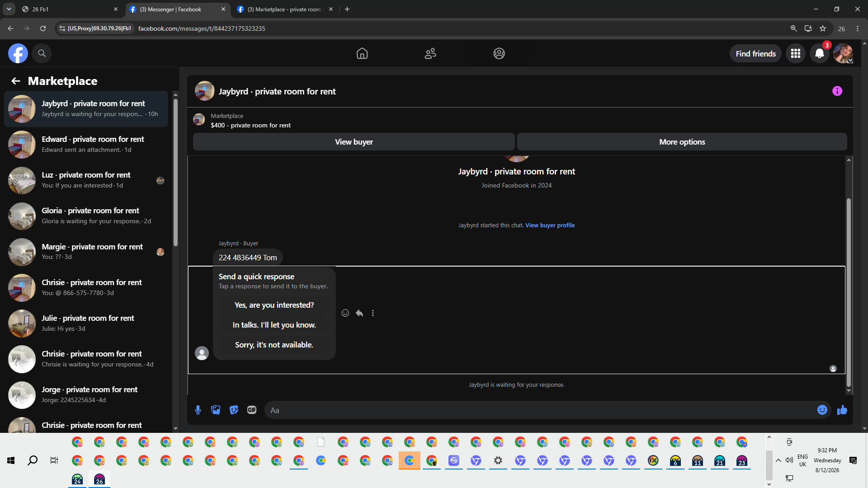Bookmark this page with the star icon
This screenshot has height=488, width=868.
point(823,28)
